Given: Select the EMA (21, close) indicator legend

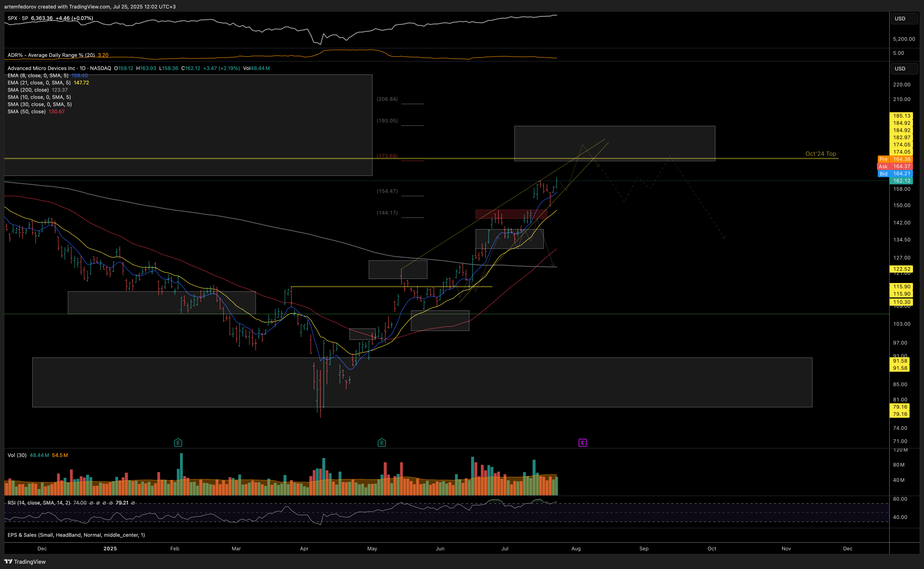Looking at the screenshot, I should tap(39, 82).
